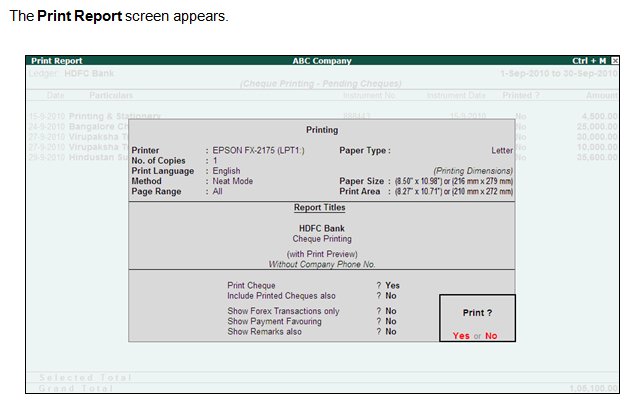Click the ABC Company title
The image size is (628, 400).
(x=322, y=61)
